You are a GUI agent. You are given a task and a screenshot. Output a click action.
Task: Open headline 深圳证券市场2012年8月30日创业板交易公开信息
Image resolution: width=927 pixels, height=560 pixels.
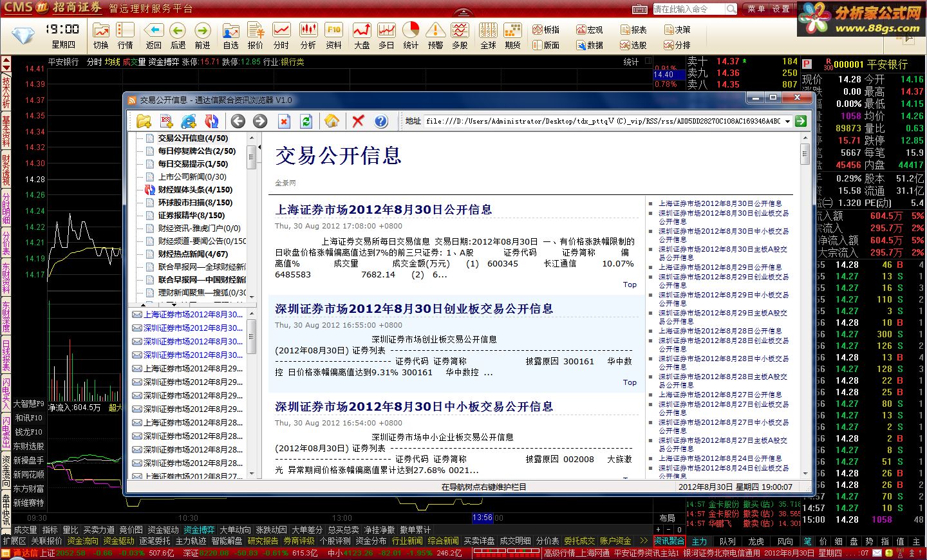(x=414, y=309)
